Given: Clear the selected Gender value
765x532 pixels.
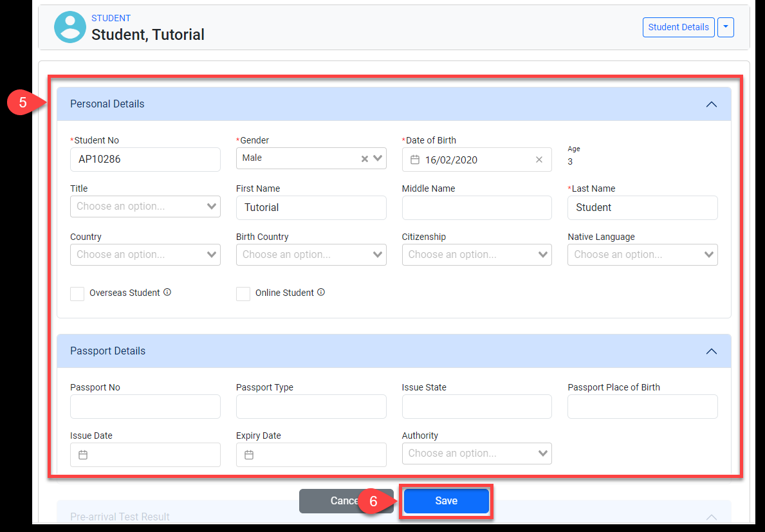Looking at the screenshot, I should (364, 159).
